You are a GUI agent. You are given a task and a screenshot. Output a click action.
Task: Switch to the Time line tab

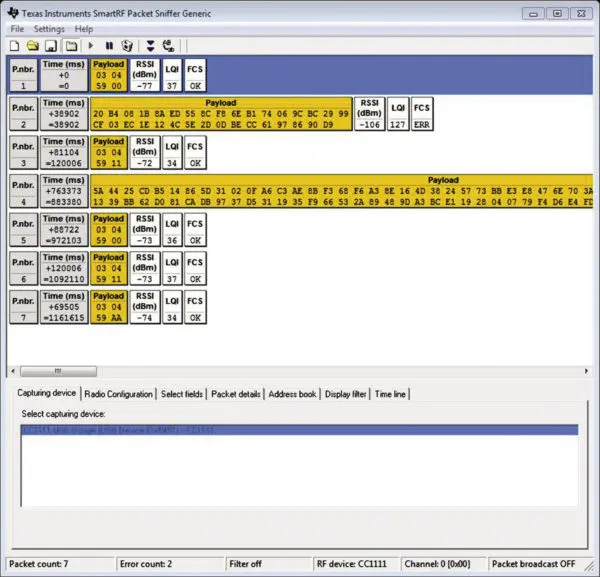[390, 394]
